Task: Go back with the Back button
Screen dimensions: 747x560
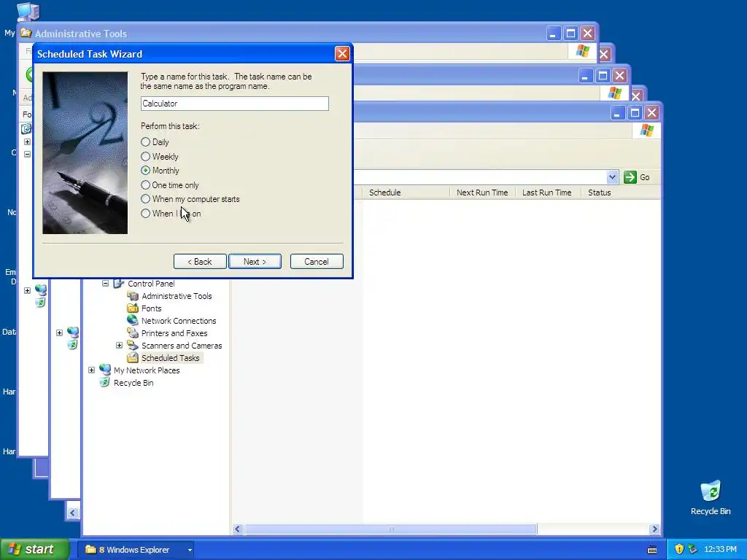Action: tap(200, 262)
